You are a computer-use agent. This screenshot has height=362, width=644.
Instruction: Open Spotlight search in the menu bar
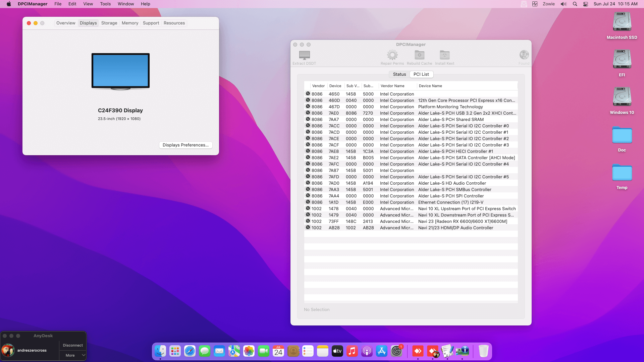(575, 4)
